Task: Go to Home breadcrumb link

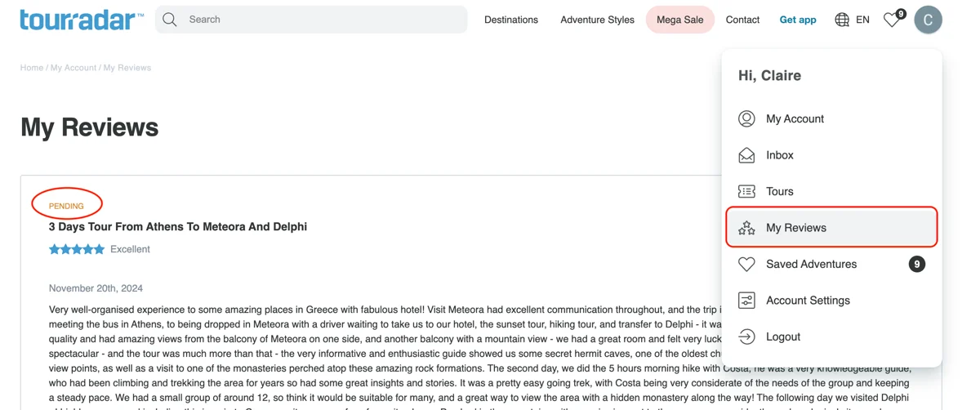Action: (x=32, y=68)
